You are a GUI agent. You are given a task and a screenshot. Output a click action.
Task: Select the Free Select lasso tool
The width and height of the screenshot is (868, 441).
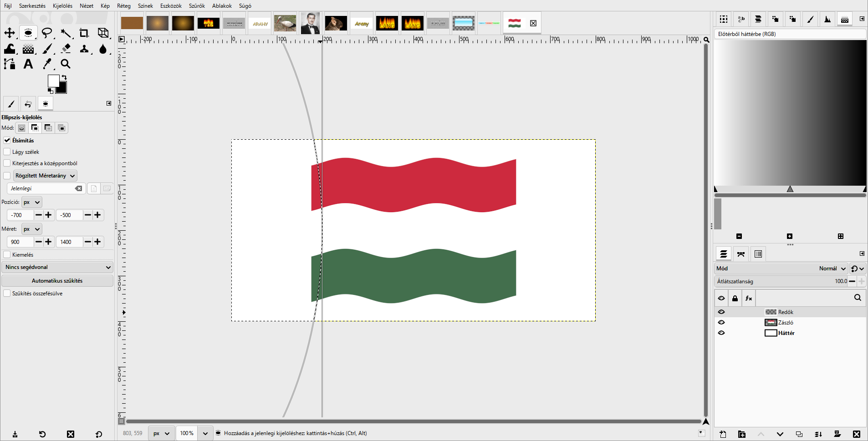click(x=47, y=33)
